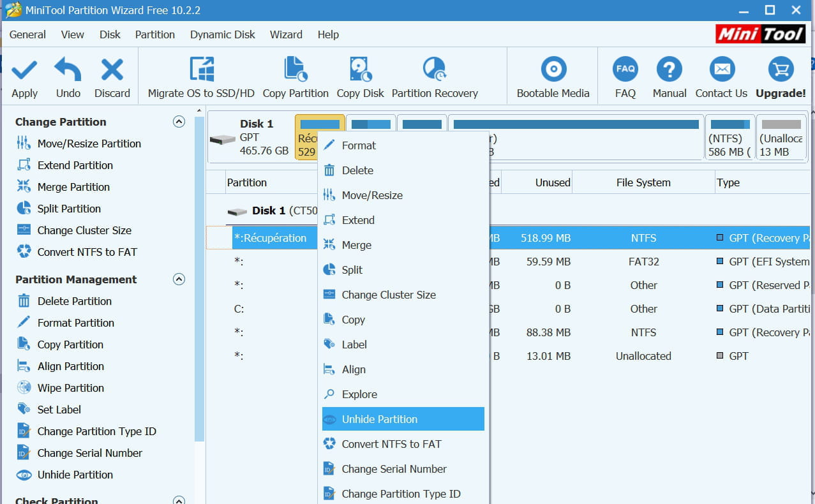Click the Discard X icon in the toolbar
Image resolution: width=815 pixels, height=504 pixels.
pyautogui.click(x=112, y=70)
